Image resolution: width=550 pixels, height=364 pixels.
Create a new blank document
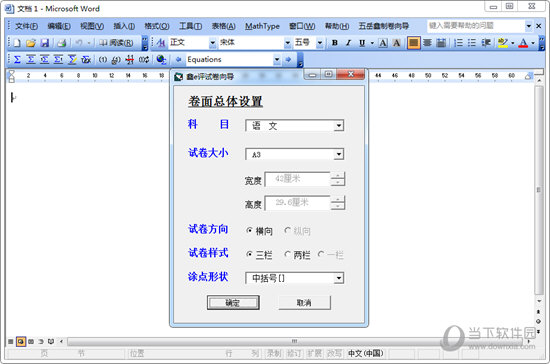(x=17, y=43)
